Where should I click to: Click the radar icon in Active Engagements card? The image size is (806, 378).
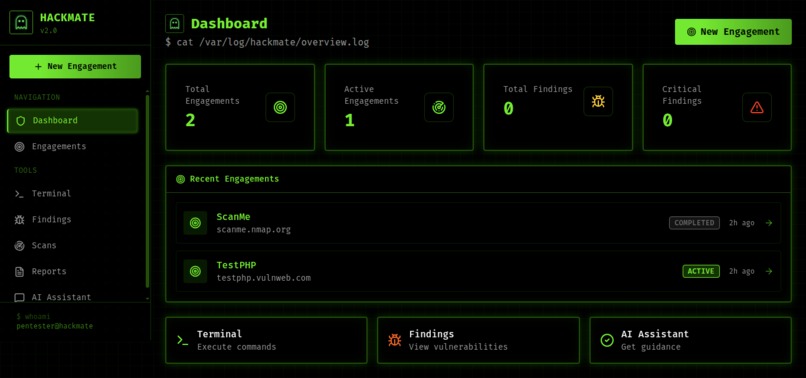click(x=439, y=107)
